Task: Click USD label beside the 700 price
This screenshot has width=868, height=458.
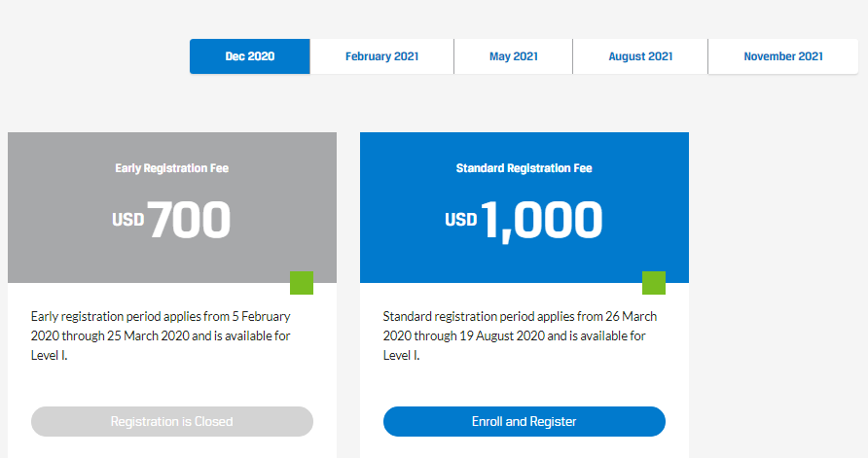Action: 127,221
